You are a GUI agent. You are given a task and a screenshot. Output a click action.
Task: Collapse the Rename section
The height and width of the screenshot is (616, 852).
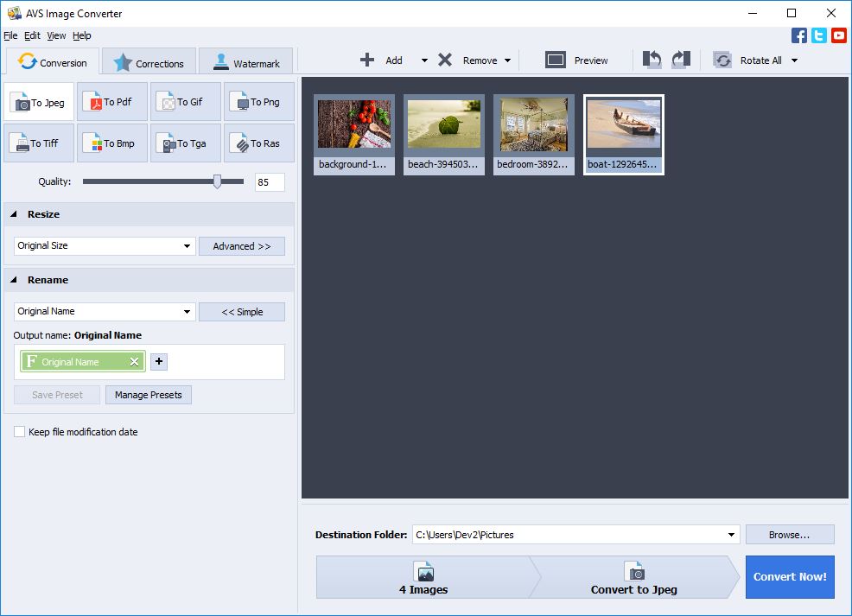click(14, 280)
